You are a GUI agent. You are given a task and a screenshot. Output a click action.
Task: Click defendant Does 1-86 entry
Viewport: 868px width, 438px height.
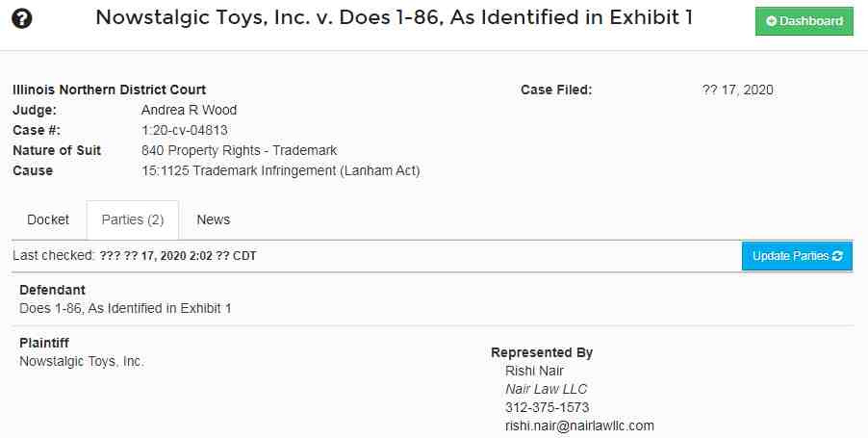[x=125, y=308]
